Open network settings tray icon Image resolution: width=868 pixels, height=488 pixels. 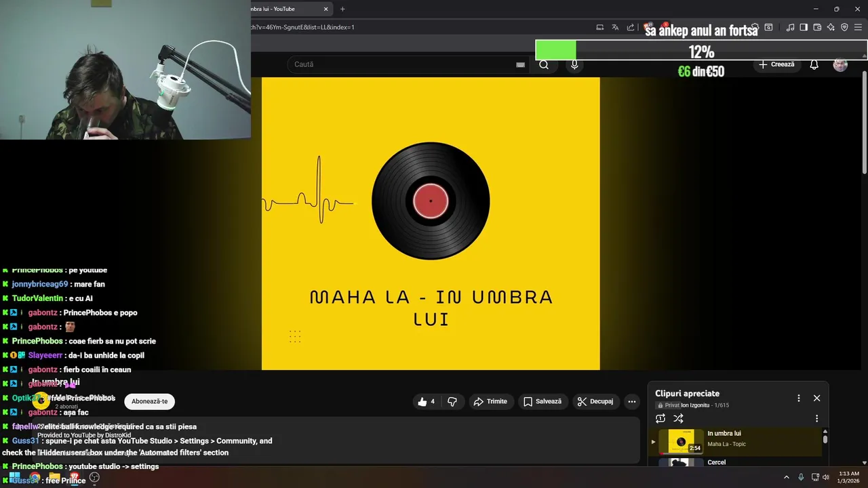pos(815,477)
